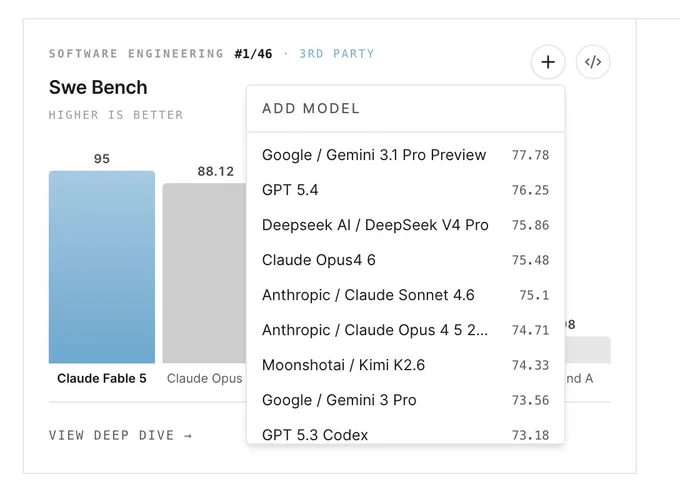Click the Add Model dropdown header
This screenshot has width=680, height=494.
(405, 108)
